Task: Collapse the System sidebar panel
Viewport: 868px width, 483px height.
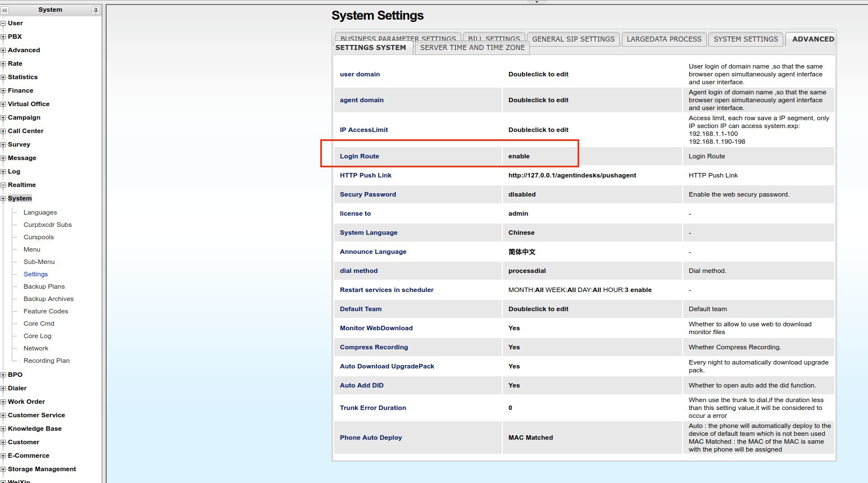Action: (5, 10)
